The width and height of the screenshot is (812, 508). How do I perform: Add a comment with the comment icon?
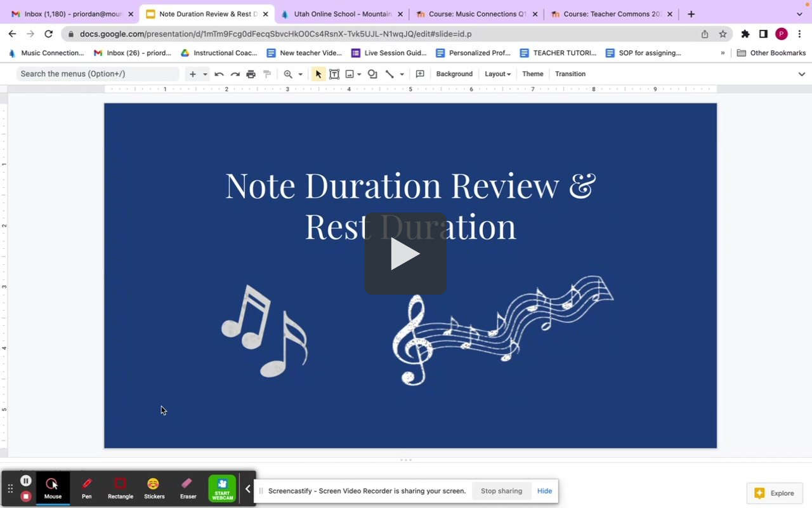point(419,74)
